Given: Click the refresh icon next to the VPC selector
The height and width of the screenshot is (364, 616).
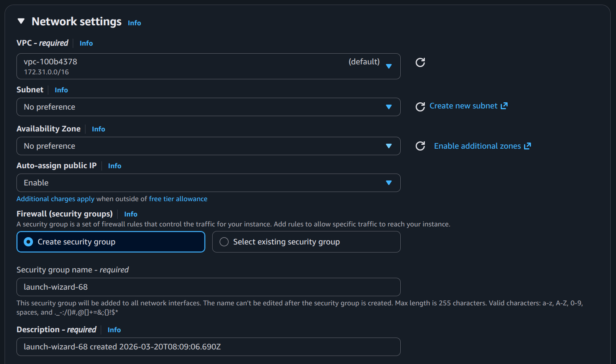Looking at the screenshot, I should click(x=421, y=62).
